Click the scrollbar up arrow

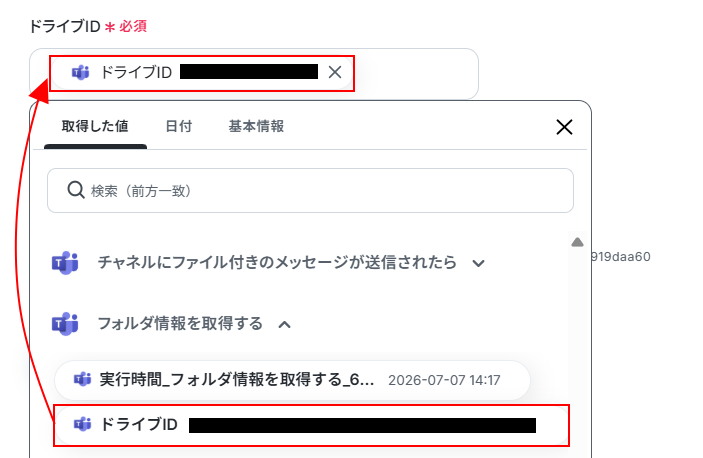[x=577, y=242]
